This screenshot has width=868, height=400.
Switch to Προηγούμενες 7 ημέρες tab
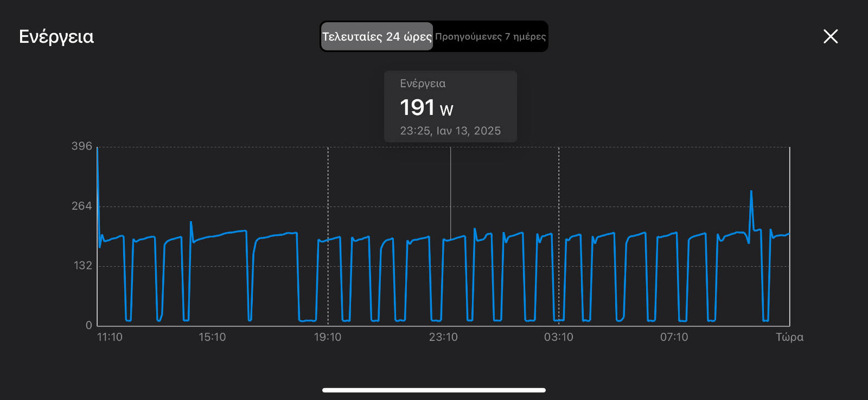tap(490, 36)
